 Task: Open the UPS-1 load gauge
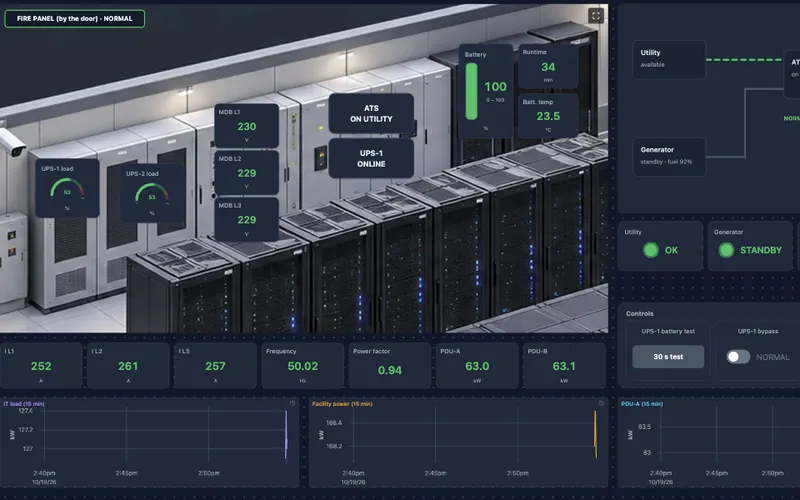[x=67, y=188]
